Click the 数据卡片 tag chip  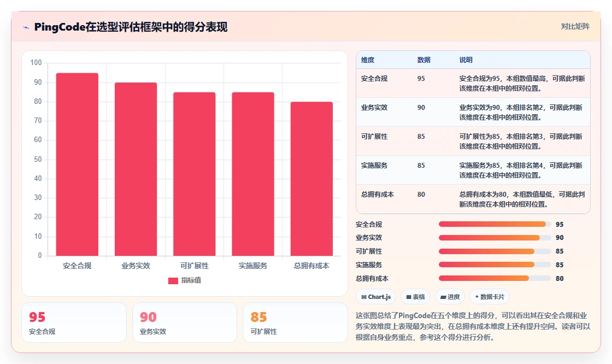click(x=490, y=297)
